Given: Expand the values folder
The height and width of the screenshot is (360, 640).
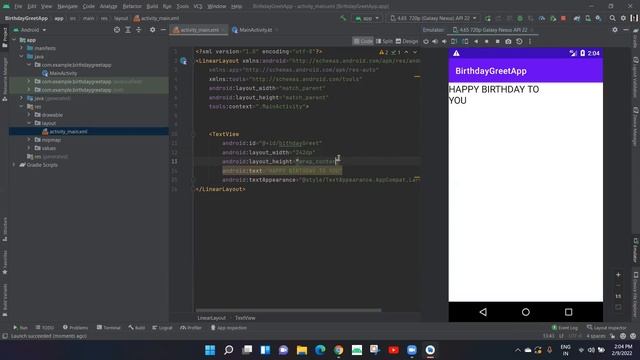Looking at the screenshot, I should click(x=29, y=148).
